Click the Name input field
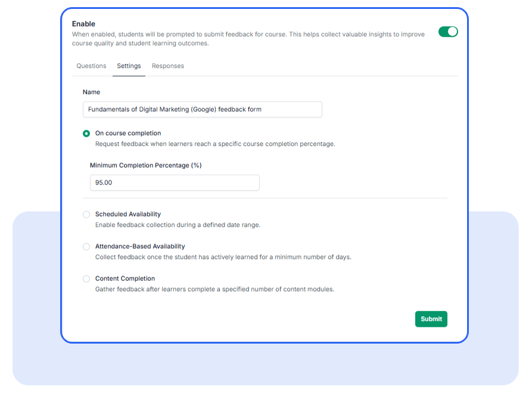 [x=202, y=109]
